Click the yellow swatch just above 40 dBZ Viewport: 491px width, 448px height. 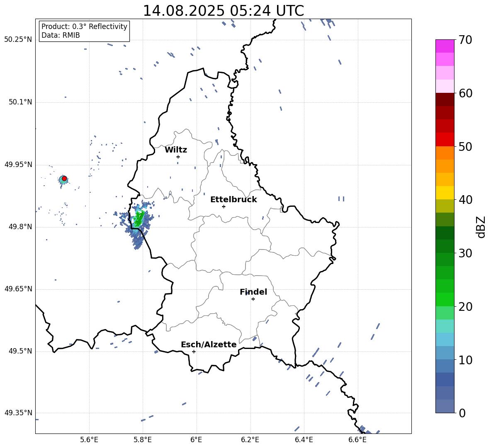445,193
